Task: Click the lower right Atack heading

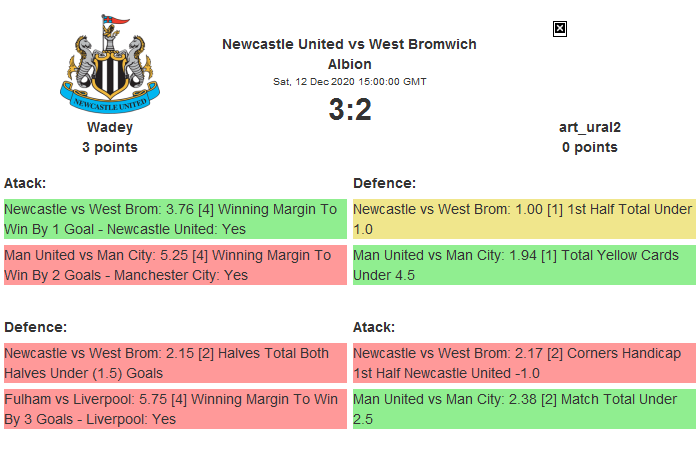Action: pyautogui.click(x=374, y=327)
